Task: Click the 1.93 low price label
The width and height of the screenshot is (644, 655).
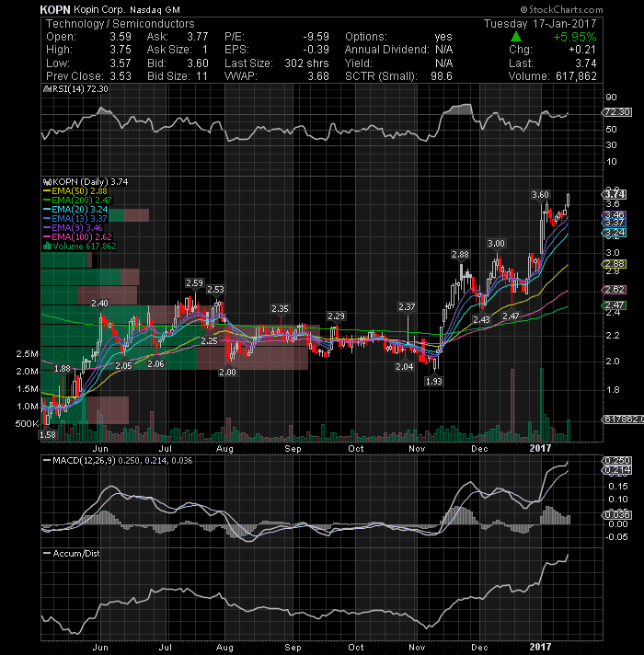Action: click(x=434, y=381)
